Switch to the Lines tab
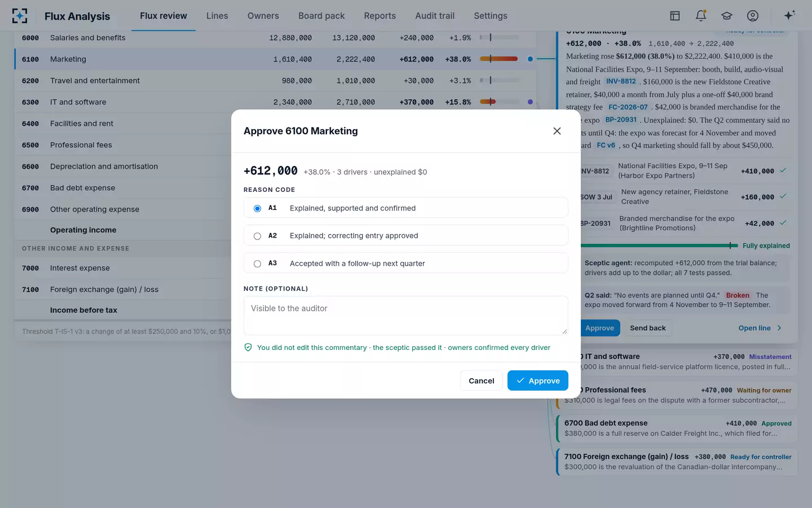812x508 pixels. [217, 16]
